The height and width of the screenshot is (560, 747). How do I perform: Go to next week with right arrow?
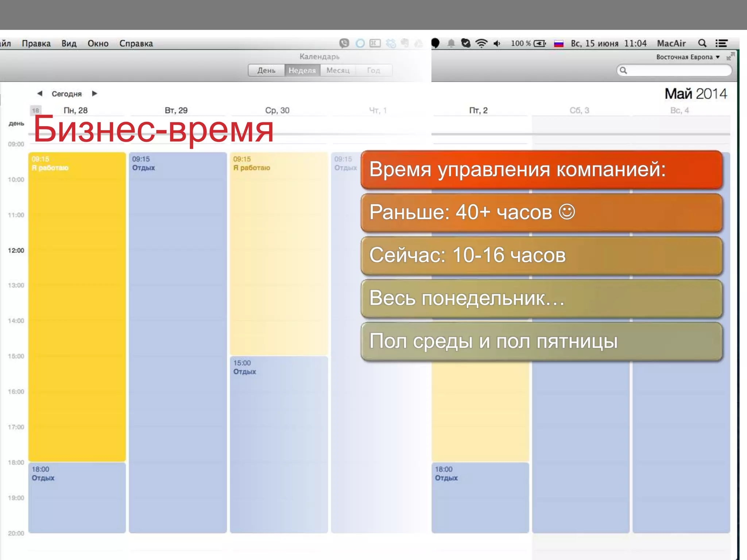tap(94, 94)
